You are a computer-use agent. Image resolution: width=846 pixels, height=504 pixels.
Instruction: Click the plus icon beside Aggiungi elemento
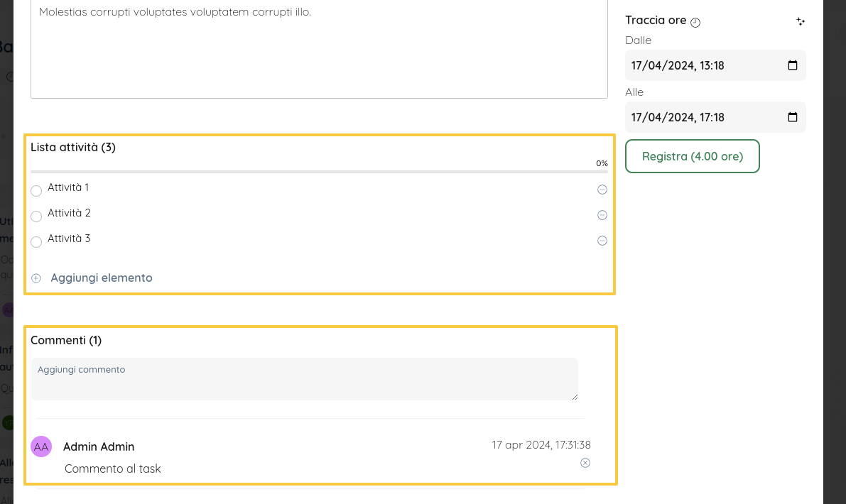tap(36, 278)
